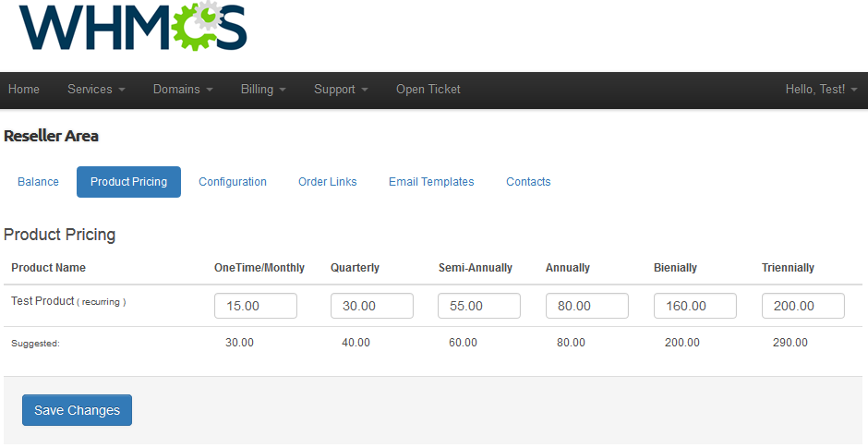Click the suggested semi-annual price 60.00
The height and width of the screenshot is (448, 868).
pos(464,343)
